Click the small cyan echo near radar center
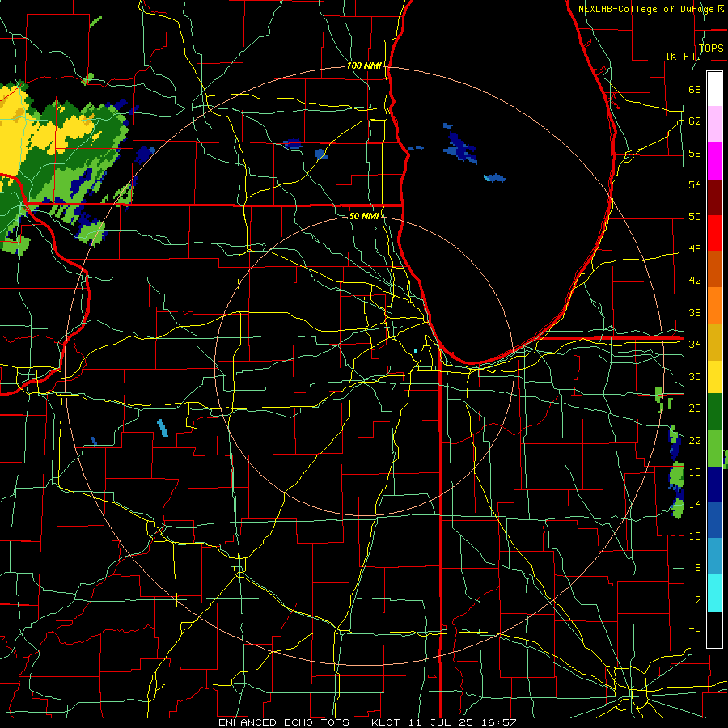This screenshot has height=728, width=728. [416, 351]
